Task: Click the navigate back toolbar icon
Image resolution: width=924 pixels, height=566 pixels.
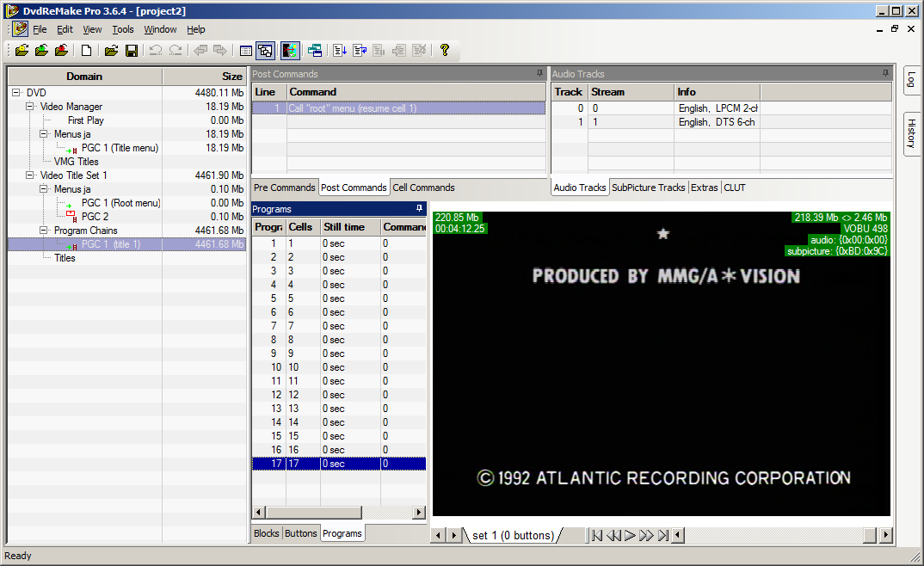Action: coord(200,51)
